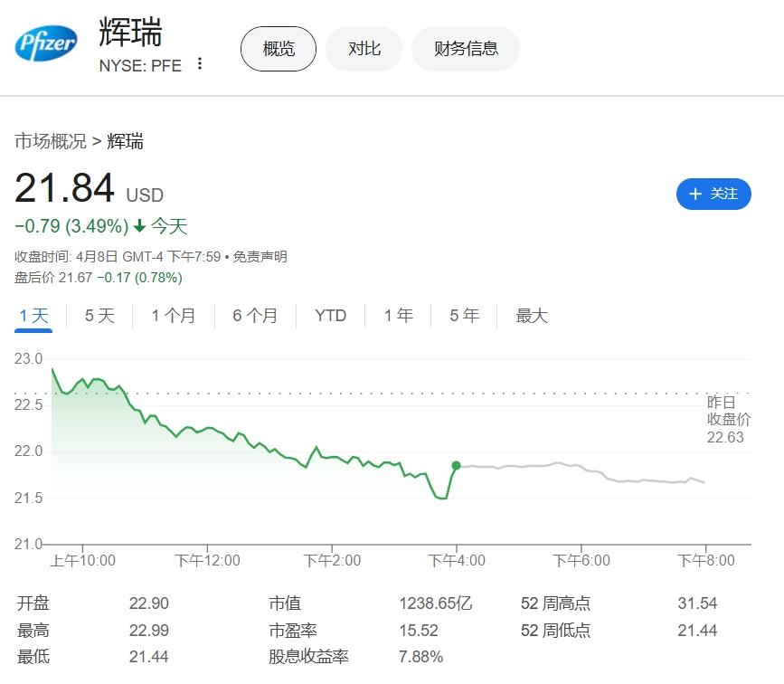Click the −0.79 (3.49%) daily change text

tap(72, 226)
